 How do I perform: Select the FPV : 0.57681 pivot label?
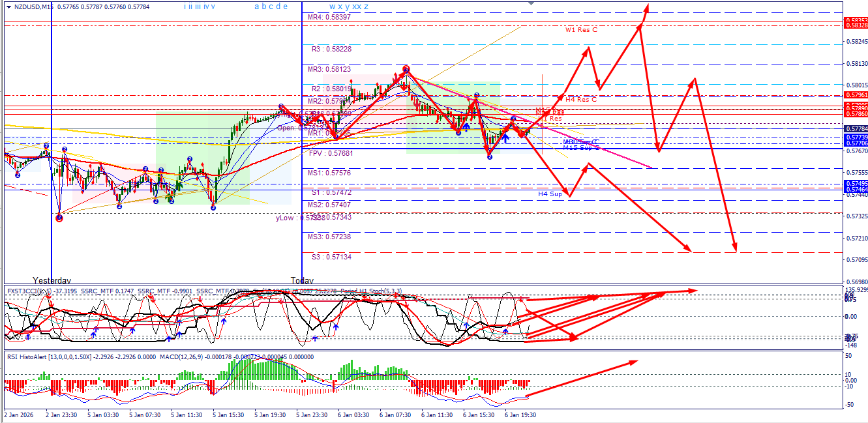331,154
